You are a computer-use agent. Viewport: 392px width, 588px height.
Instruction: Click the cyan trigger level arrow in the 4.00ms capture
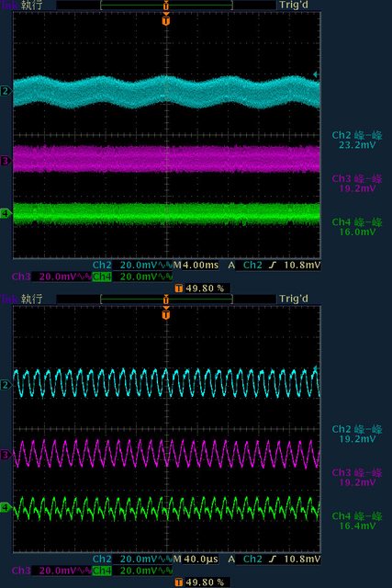316,74
